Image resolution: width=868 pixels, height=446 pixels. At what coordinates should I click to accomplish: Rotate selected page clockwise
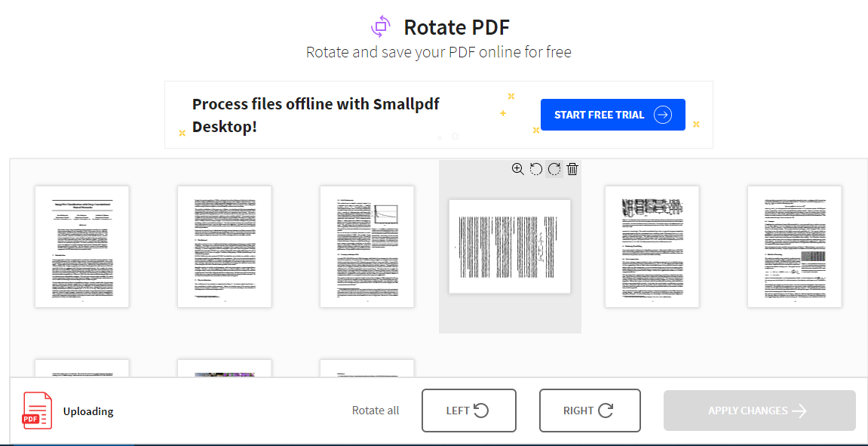click(x=554, y=169)
